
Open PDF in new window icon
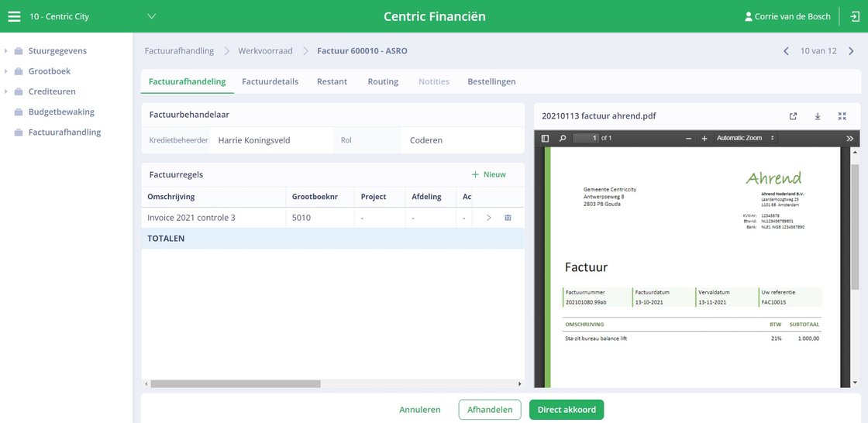pos(794,116)
